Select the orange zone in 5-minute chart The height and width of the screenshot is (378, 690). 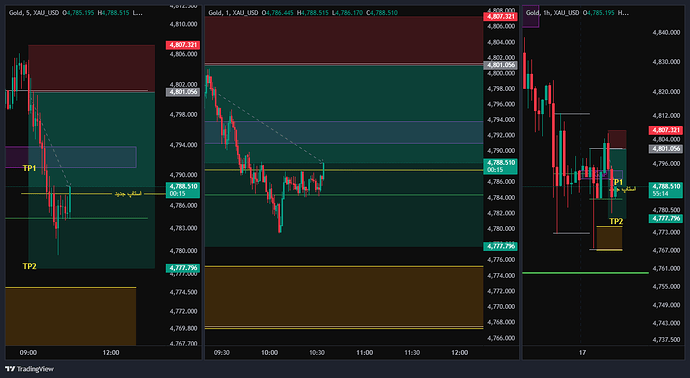tap(70, 316)
